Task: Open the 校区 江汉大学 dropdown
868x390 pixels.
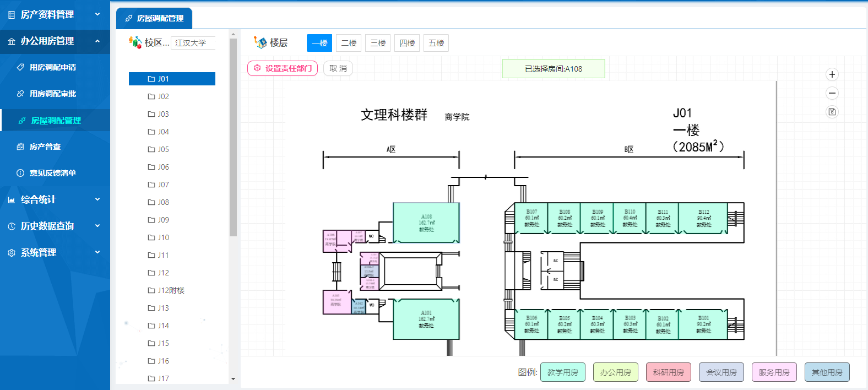Action: pyautogui.click(x=193, y=43)
